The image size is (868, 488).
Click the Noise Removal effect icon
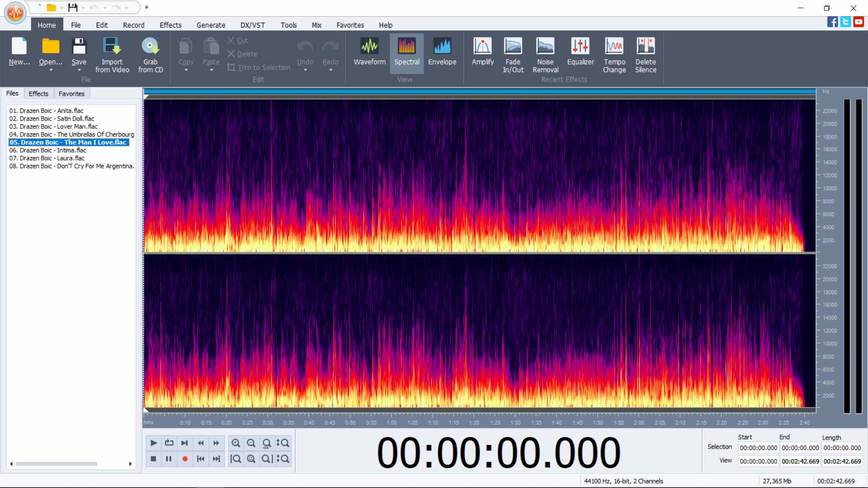(545, 46)
